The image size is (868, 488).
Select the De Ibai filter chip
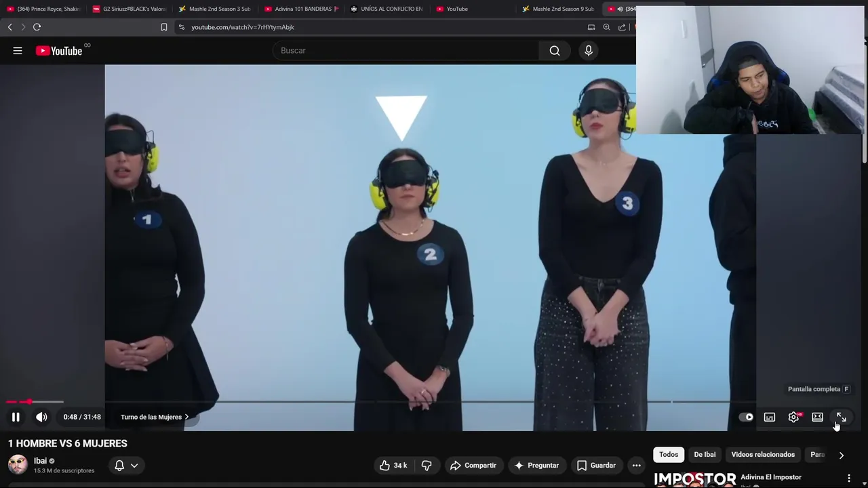[x=705, y=455]
